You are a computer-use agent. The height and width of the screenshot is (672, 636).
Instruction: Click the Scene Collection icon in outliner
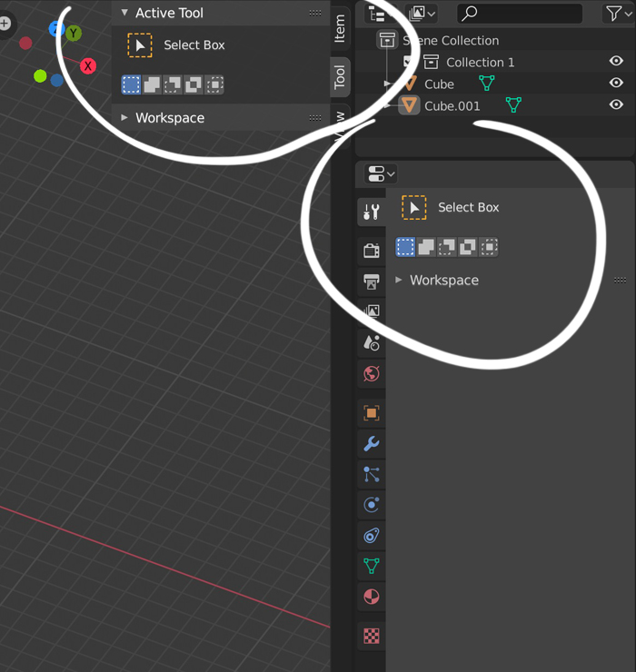(387, 40)
